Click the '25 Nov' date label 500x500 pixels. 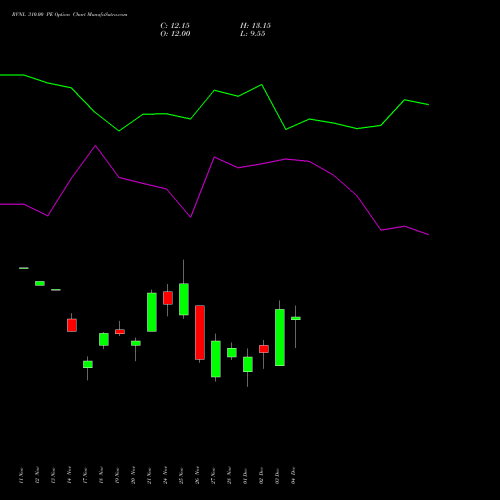pos(181,475)
